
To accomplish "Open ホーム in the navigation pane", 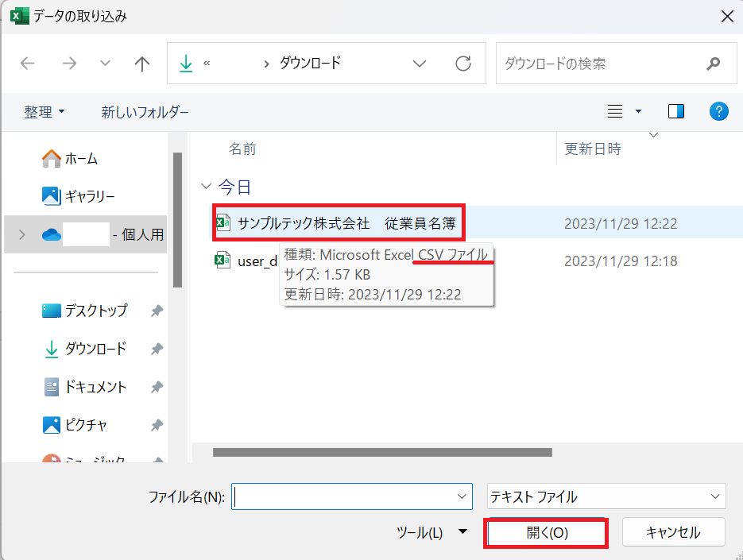I will click(x=70, y=158).
